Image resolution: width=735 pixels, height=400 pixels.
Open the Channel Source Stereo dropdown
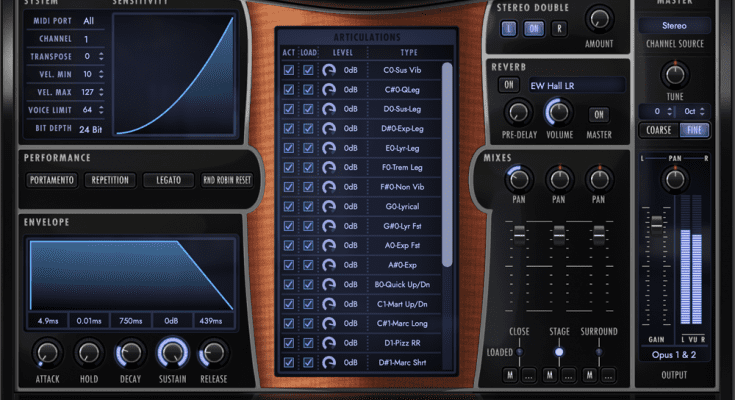tap(675, 25)
